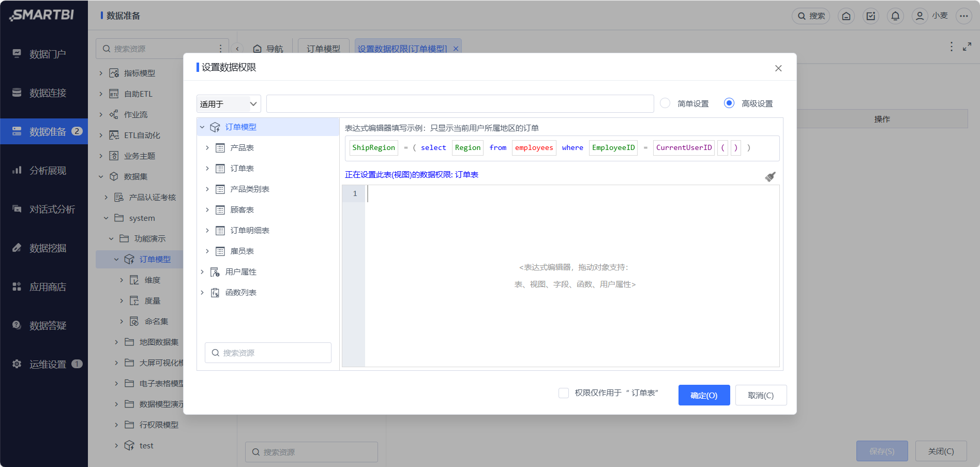
Task: Click the 关闭(C) button behind the dialog
Action: (x=941, y=451)
